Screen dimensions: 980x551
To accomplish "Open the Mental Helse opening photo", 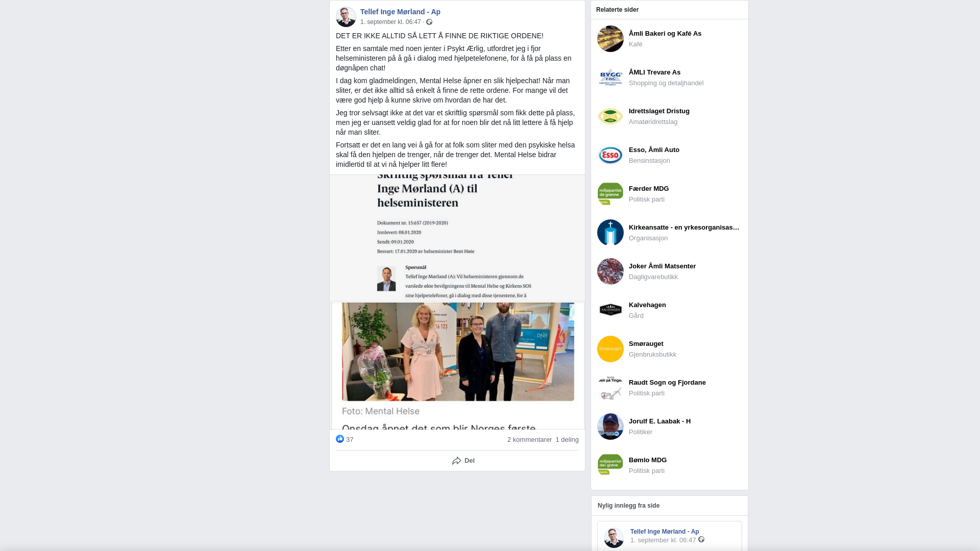I will pyautogui.click(x=457, y=366).
